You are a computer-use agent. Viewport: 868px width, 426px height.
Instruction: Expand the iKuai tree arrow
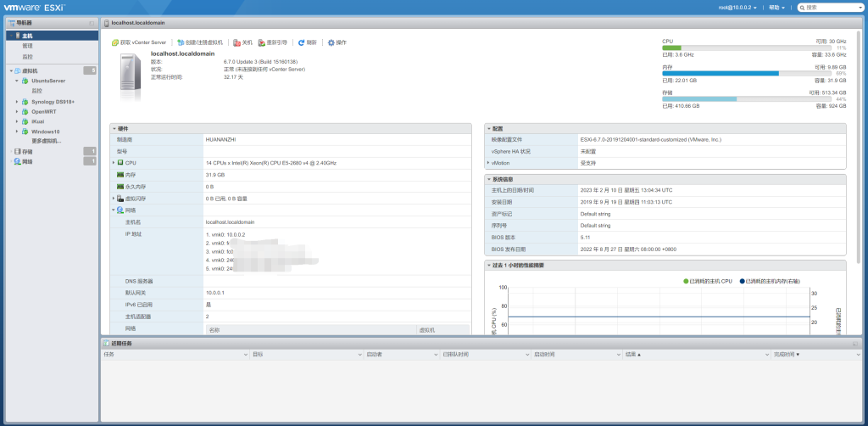pos(17,122)
